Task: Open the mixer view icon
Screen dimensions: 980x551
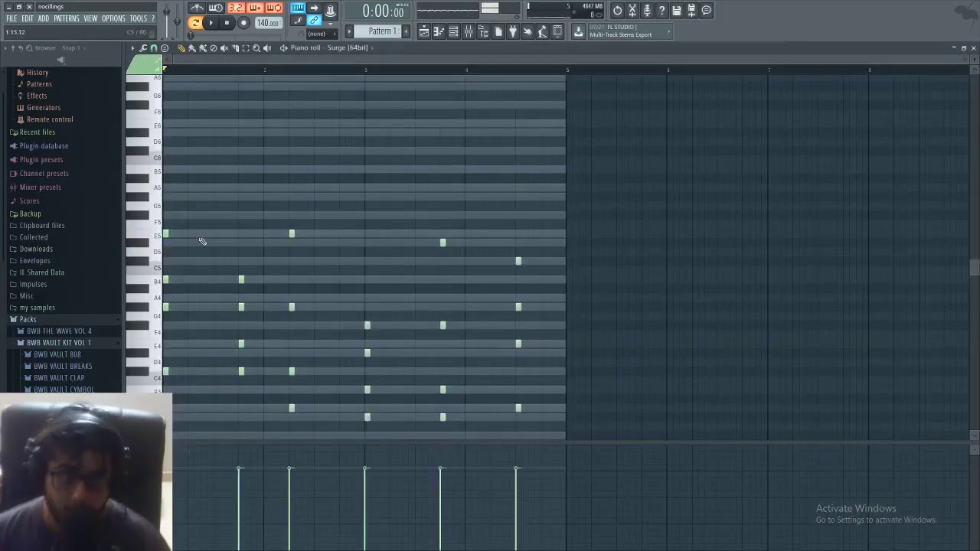Action: tap(468, 31)
